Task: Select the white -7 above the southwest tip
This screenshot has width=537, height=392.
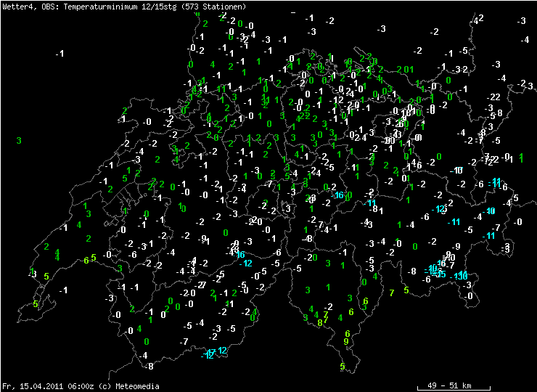Action: click(184, 341)
